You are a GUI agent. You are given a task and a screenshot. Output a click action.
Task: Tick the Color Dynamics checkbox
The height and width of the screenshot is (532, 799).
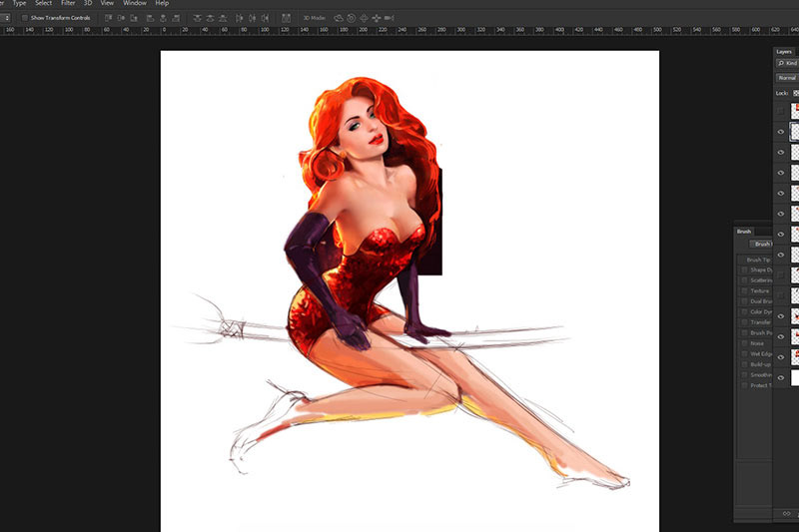pos(744,311)
